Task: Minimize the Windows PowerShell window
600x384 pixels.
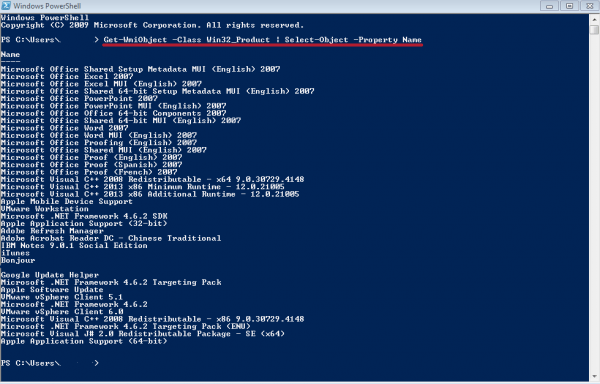Action: pos(549,6)
